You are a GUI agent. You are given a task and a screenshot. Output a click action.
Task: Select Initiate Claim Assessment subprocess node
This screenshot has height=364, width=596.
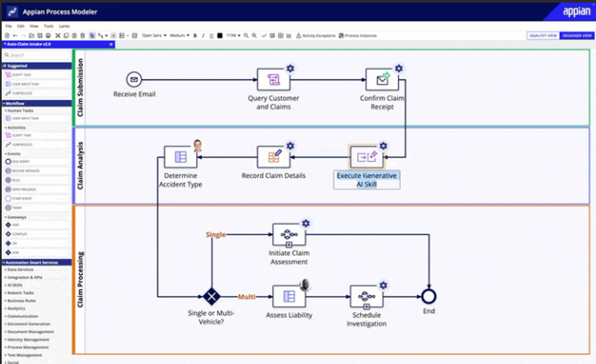(289, 234)
